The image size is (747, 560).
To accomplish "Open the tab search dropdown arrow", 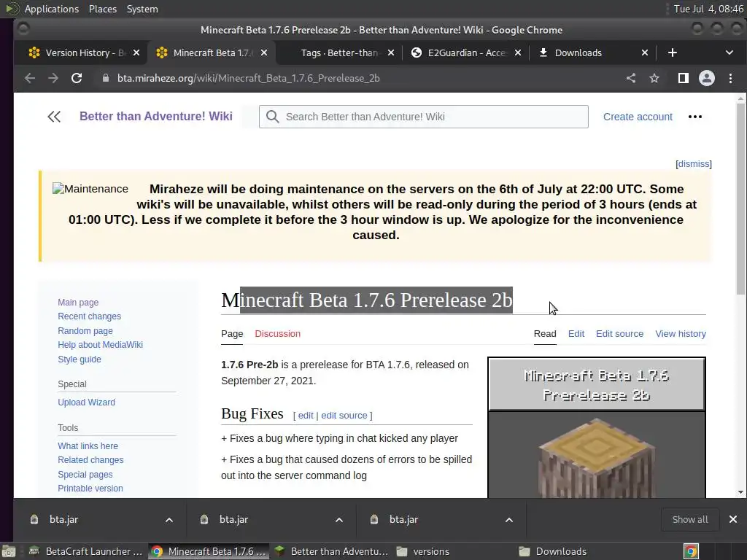I will click(729, 52).
